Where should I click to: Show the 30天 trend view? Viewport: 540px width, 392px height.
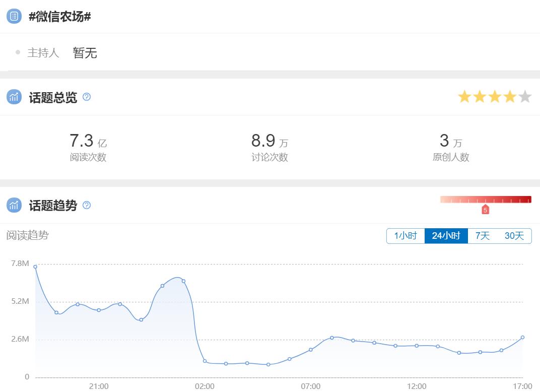pyautogui.click(x=514, y=236)
